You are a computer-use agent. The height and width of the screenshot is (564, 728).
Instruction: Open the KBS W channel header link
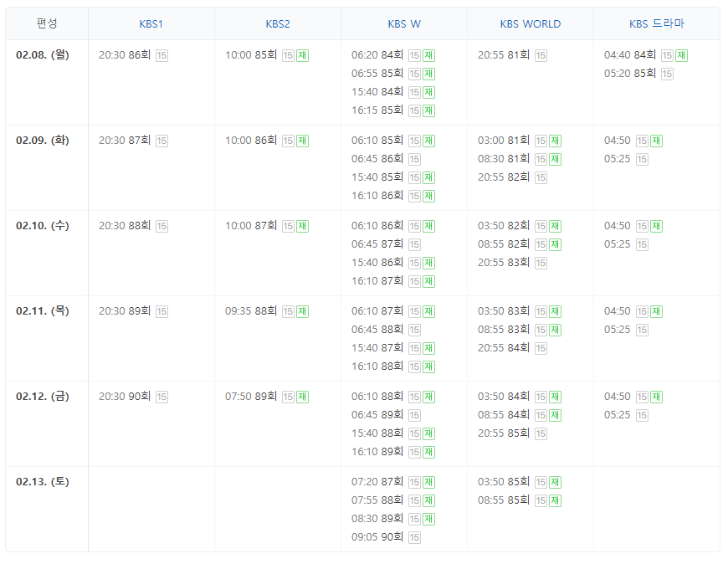(404, 24)
